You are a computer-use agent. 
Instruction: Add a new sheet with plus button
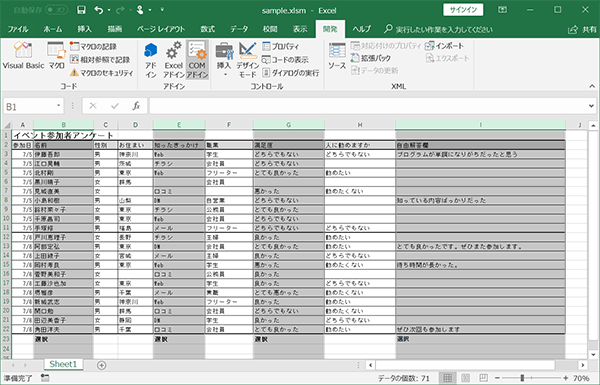click(x=101, y=365)
